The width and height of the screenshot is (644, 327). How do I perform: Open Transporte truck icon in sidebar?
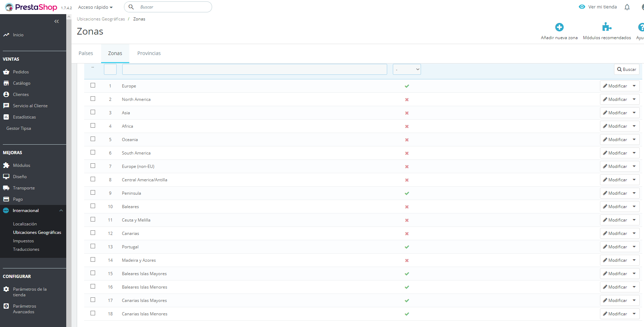(x=6, y=188)
